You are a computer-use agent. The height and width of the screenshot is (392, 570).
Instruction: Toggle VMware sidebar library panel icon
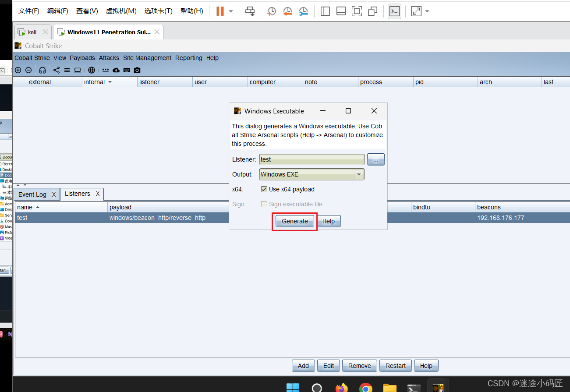pyautogui.click(x=325, y=11)
